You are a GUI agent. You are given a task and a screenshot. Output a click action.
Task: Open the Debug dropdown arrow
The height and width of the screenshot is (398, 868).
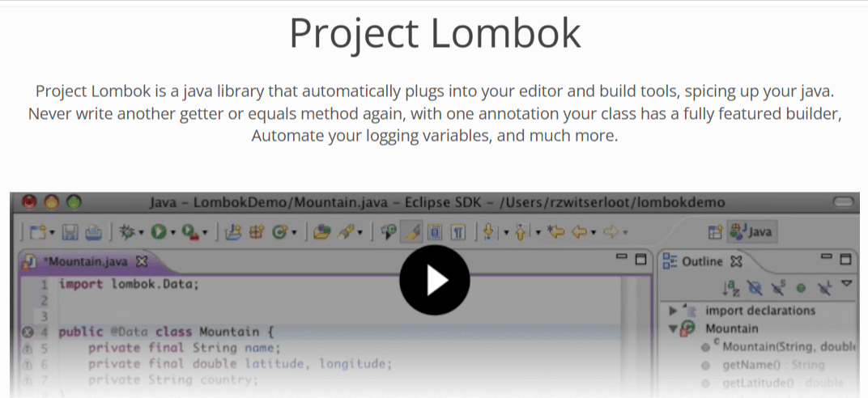(x=140, y=233)
